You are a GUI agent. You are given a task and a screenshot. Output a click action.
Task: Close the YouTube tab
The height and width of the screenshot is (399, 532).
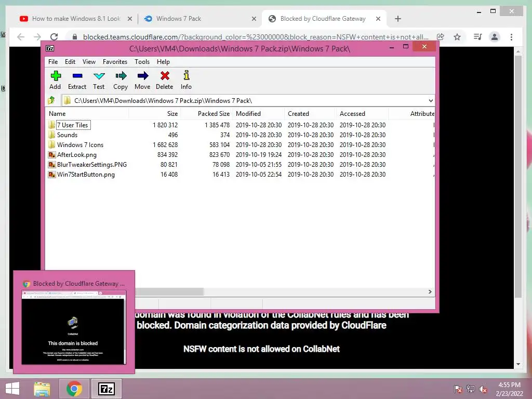pyautogui.click(x=129, y=19)
